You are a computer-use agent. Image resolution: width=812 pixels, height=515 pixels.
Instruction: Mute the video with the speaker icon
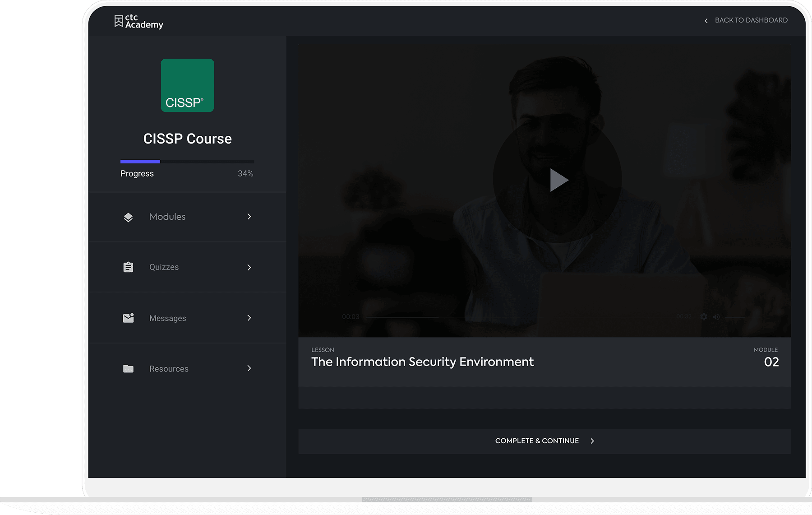pos(715,316)
